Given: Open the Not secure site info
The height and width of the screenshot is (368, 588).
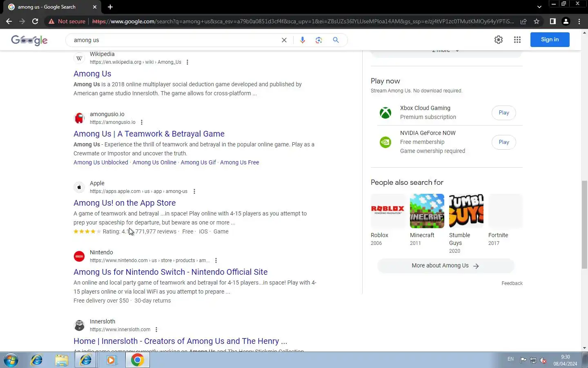Looking at the screenshot, I should [x=67, y=21].
